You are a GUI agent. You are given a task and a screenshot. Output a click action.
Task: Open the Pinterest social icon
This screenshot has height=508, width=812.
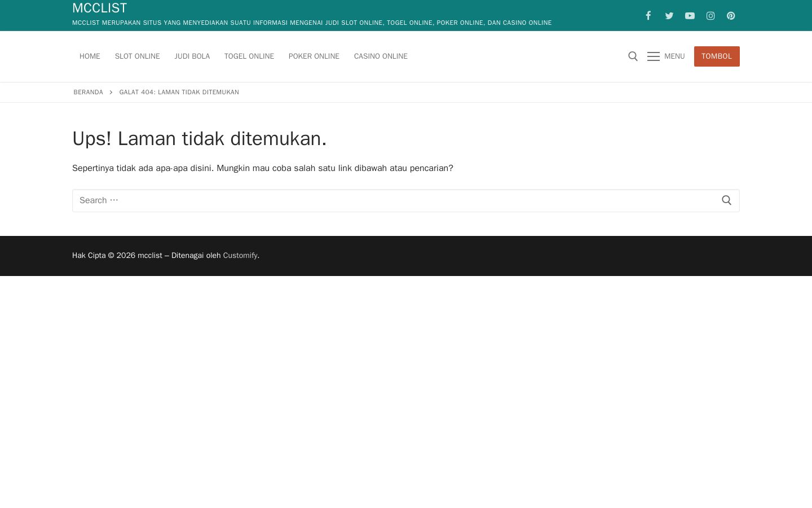tap(731, 16)
